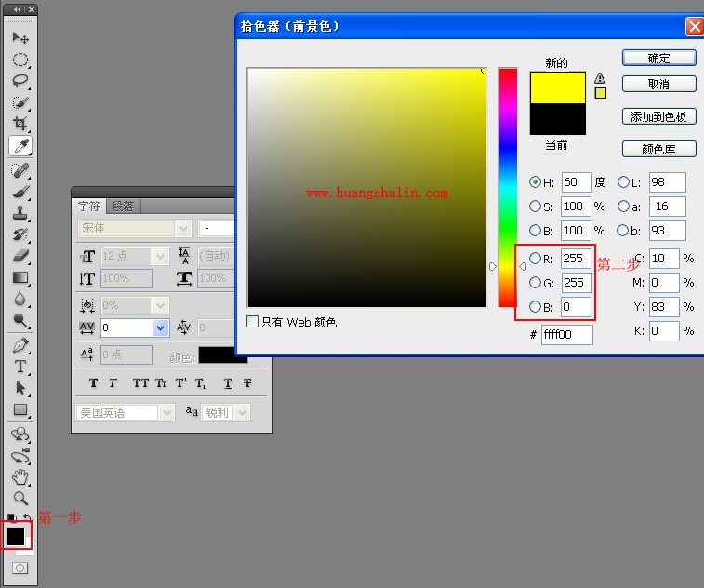Screen dimensions: 704x588
Task: Select the Hand tool
Action: (x=20, y=476)
